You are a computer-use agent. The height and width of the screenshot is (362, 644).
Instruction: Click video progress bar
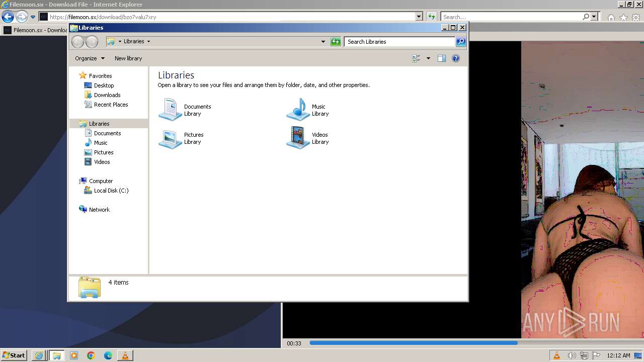tap(414, 343)
